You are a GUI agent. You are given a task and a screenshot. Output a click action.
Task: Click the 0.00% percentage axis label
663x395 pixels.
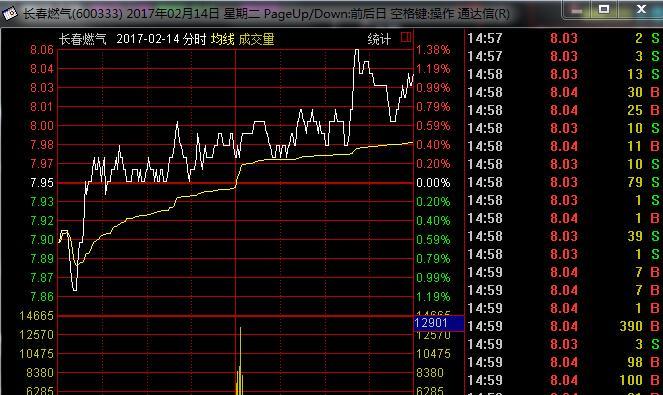tap(433, 183)
